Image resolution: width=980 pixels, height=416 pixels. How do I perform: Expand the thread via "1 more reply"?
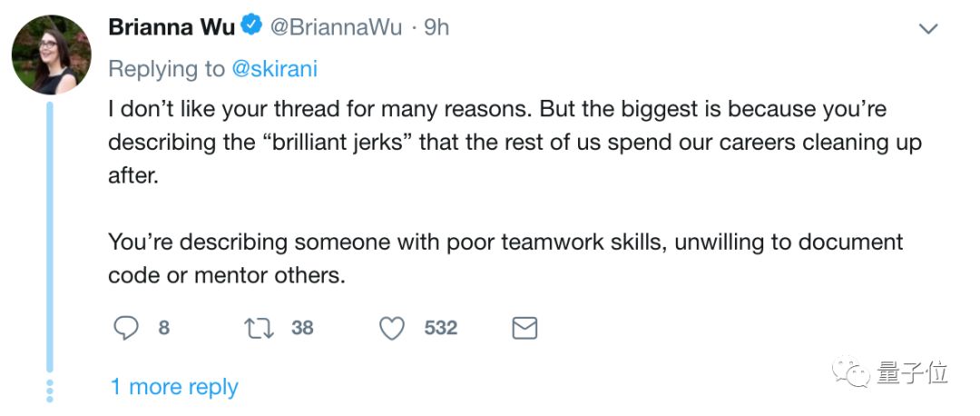174,387
